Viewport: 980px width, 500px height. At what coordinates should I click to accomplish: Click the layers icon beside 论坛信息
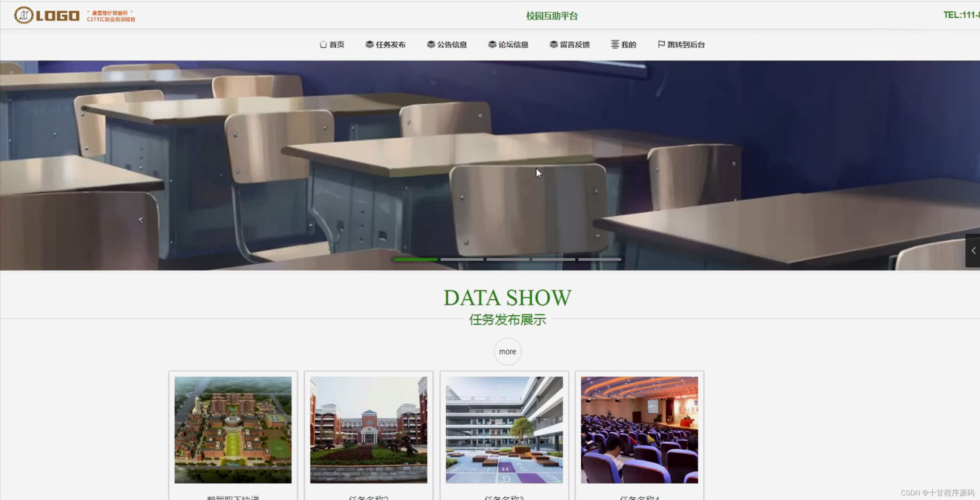tap(492, 44)
